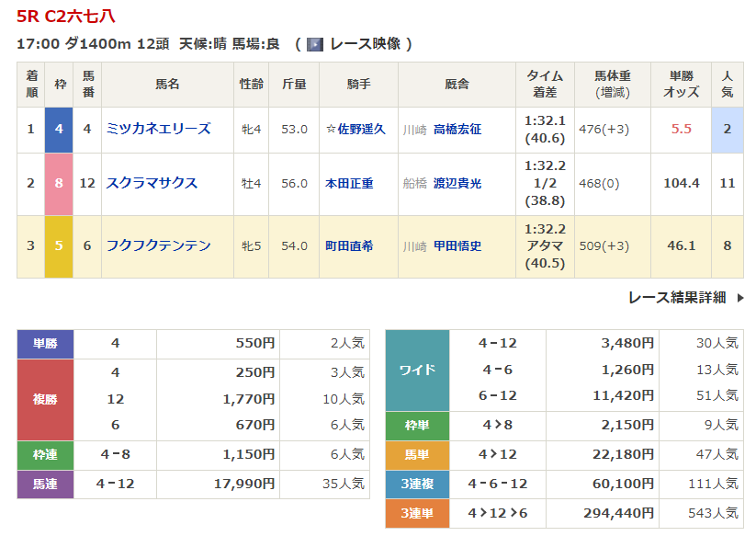Open horse スクラマサクス page
This screenshot has height=536, width=756.
click(152, 183)
